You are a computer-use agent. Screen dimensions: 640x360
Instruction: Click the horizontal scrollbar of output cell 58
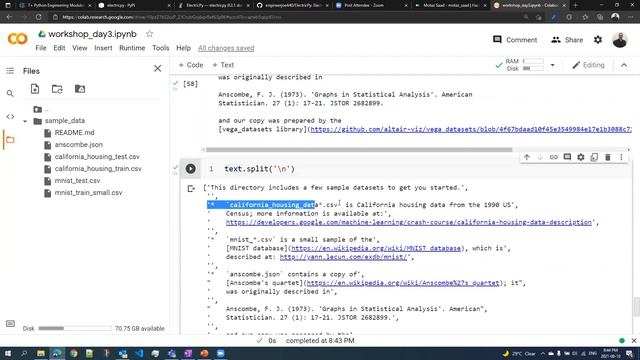(359, 150)
